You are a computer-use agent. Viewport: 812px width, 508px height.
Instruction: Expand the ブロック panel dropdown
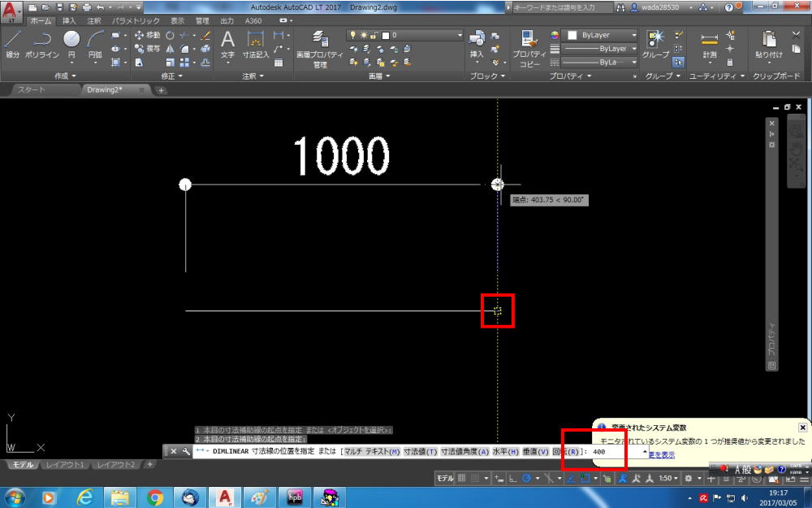click(487, 76)
